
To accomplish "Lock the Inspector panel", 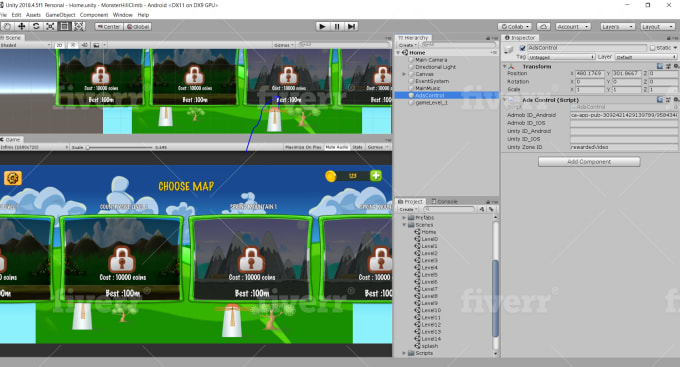I will 669,38.
